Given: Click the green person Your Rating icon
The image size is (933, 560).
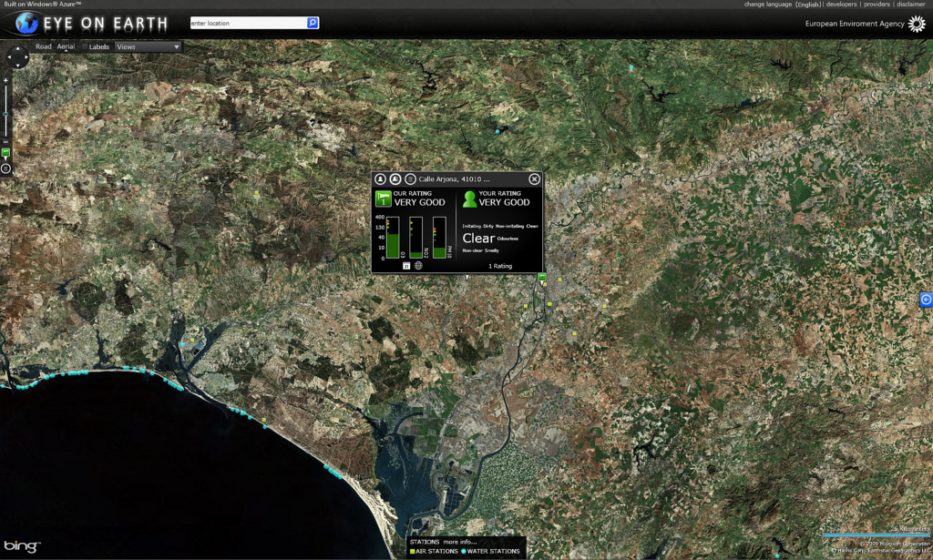Looking at the screenshot, I should [x=469, y=199].
